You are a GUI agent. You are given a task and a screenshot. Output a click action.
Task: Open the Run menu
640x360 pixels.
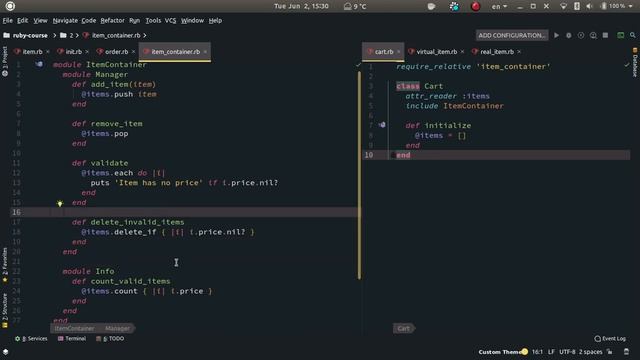[x=134, y=20]
